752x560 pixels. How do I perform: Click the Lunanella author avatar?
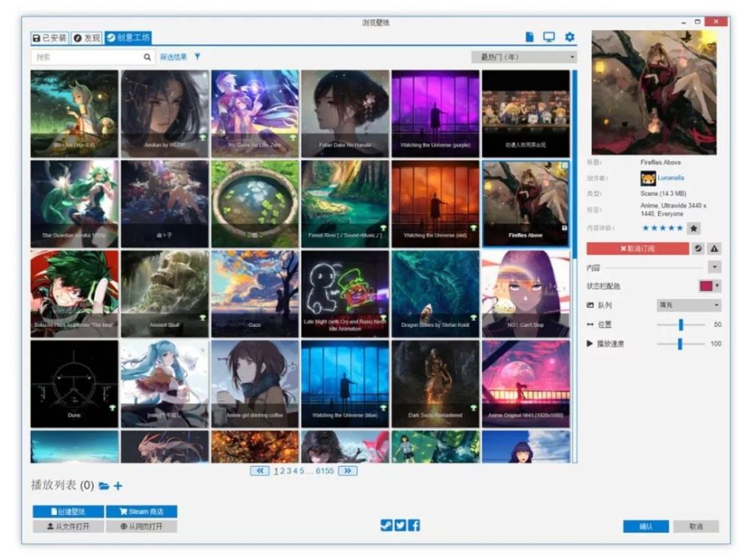click(x=648, y=178)
